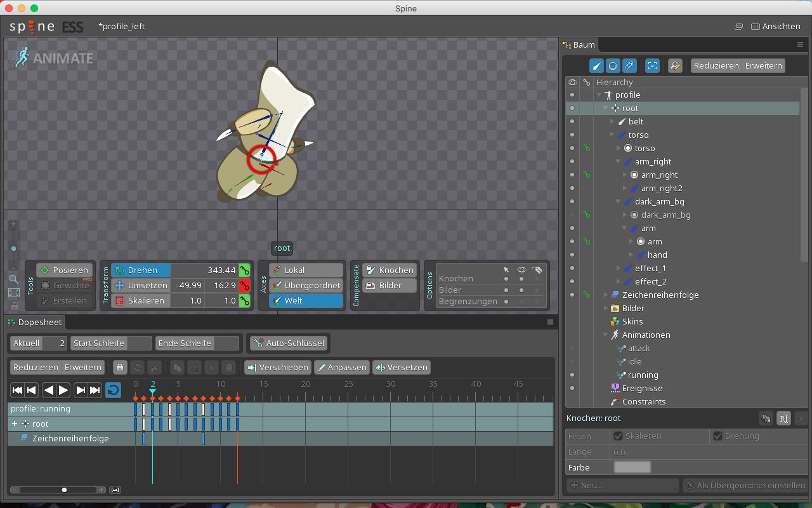Click the red key icon beside Umsetzen

tap(244, 286)
